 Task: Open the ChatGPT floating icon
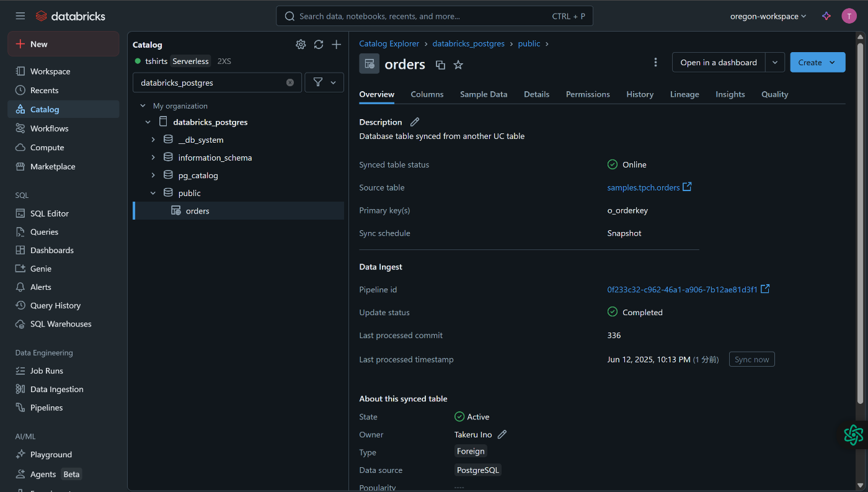coord(853,434)
